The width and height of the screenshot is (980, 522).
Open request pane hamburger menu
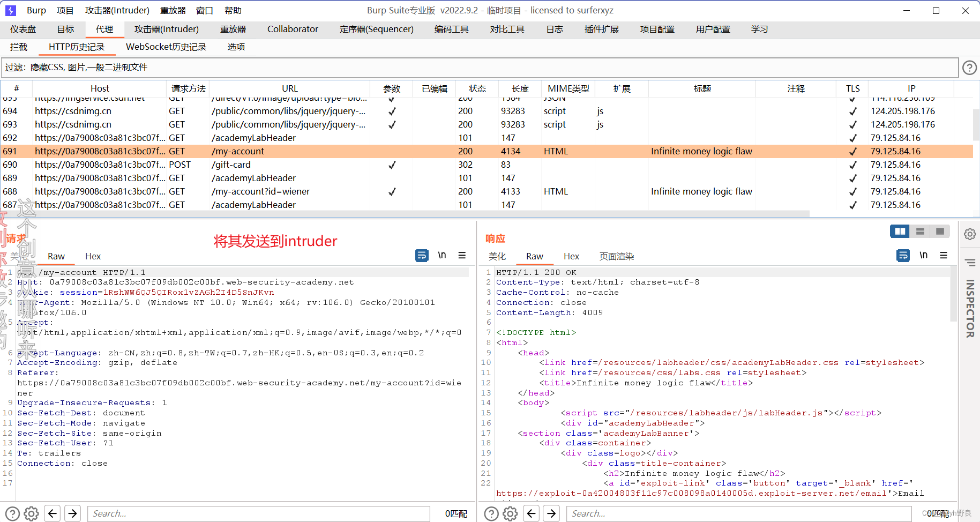pyautogui.click(x=462, y=256)
